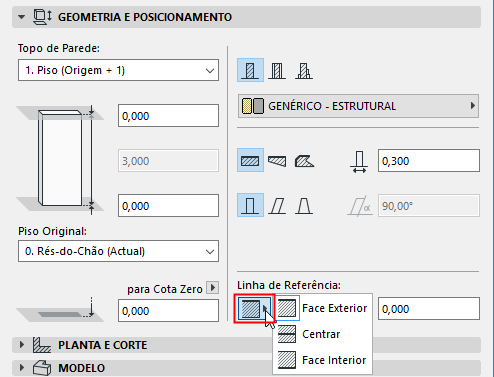Collapse the Geometria e Posicionamento panel
This screenshot has width=494, height=377.
[22, 17]
